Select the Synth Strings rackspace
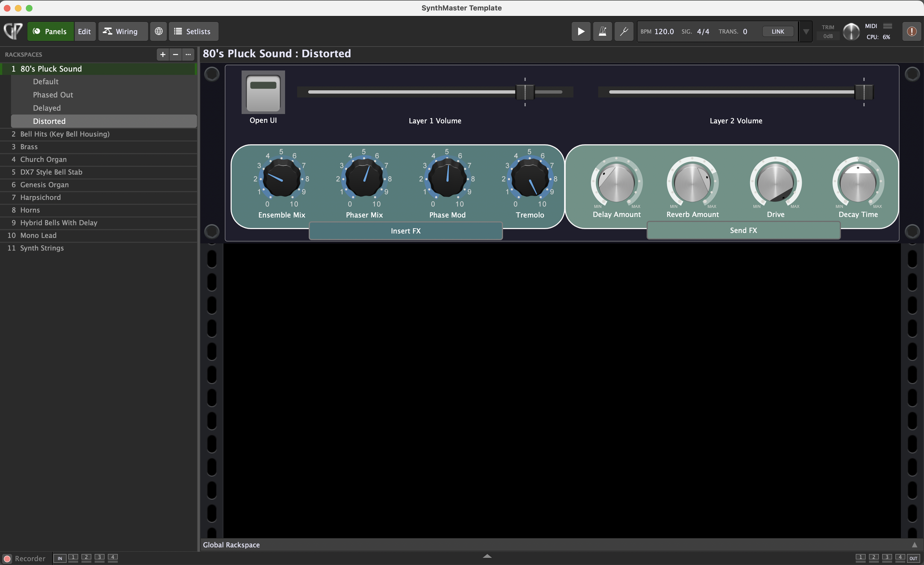Screen dimensions: 924x565 [x=99, y=248]
